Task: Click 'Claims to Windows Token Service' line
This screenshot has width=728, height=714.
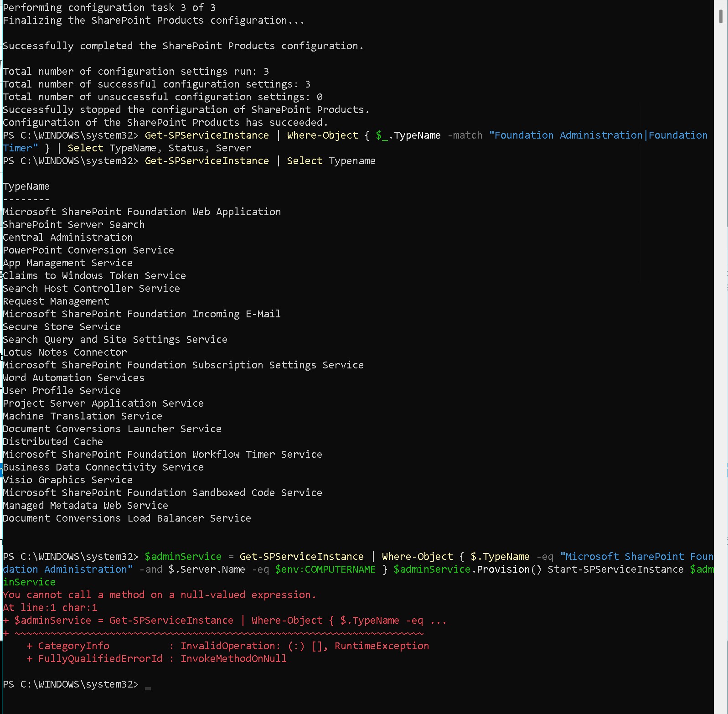Action: point(94,276)
